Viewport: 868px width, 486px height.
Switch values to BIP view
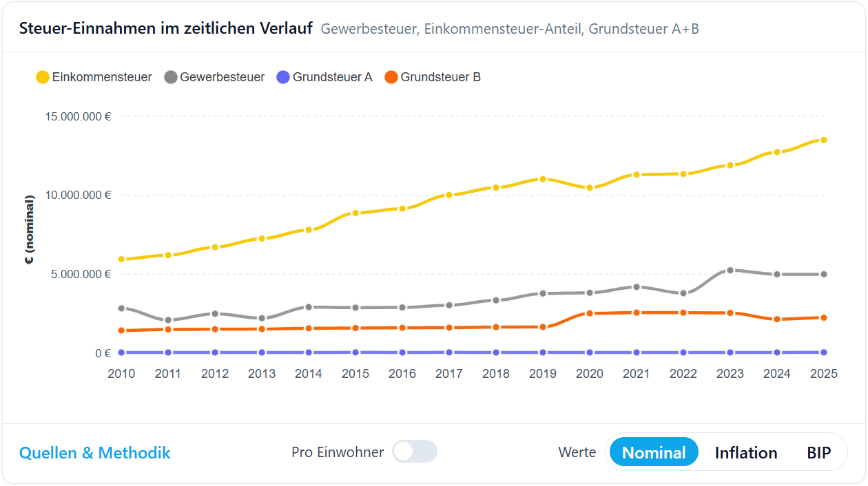point(818,452)
